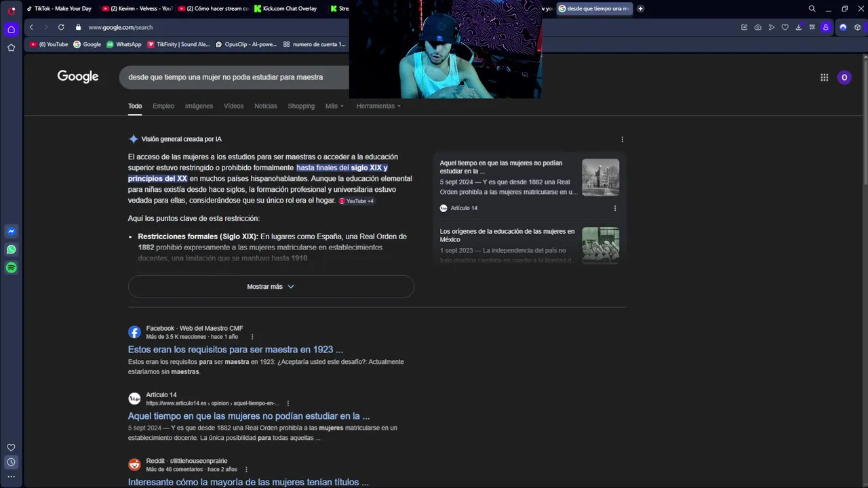Open the YouTube bookmark
Viewport: 868px width, 488px height.
(x=49, y=44)
